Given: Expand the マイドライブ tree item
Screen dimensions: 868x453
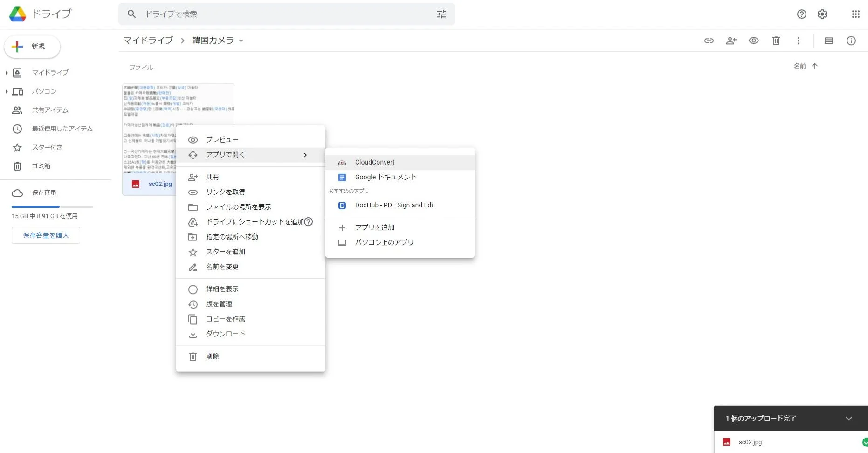Looking at the screenshot, I should click(6, 73).
